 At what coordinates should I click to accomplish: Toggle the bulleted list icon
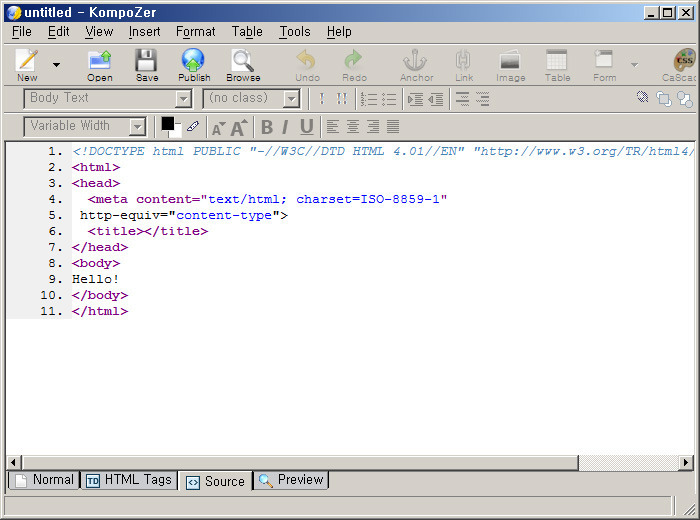pyautogui.click(x=389, y=99)
